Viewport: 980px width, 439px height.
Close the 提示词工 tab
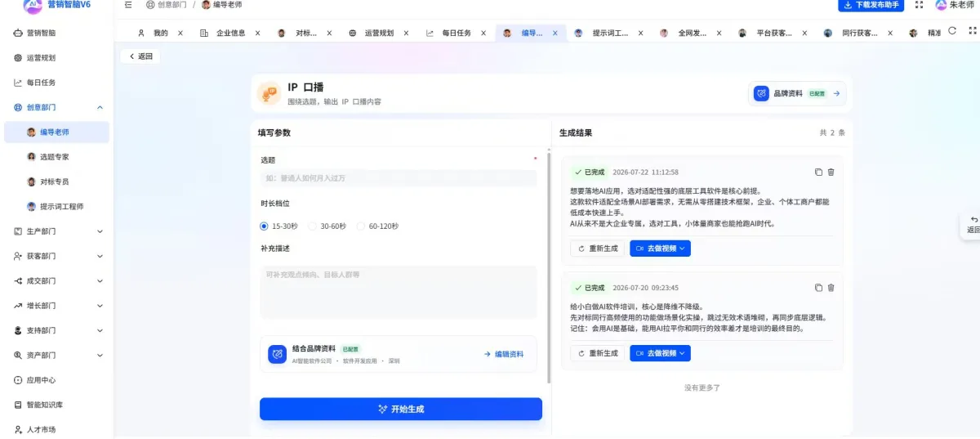pyautogui.click(x=640, y=34)
